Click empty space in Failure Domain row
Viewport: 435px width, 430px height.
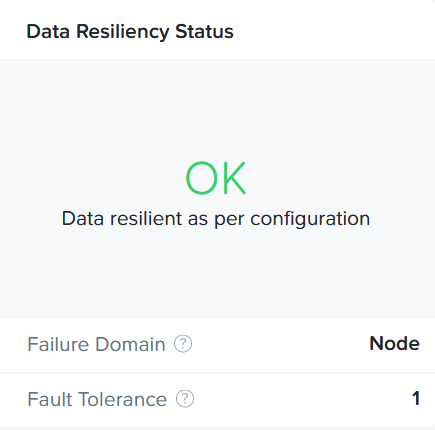[x=280, y=344]
